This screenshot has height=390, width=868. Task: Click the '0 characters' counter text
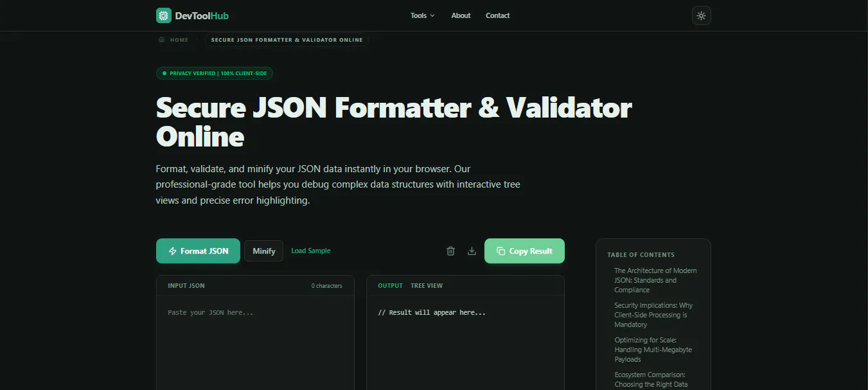click(x=327, y=286)
